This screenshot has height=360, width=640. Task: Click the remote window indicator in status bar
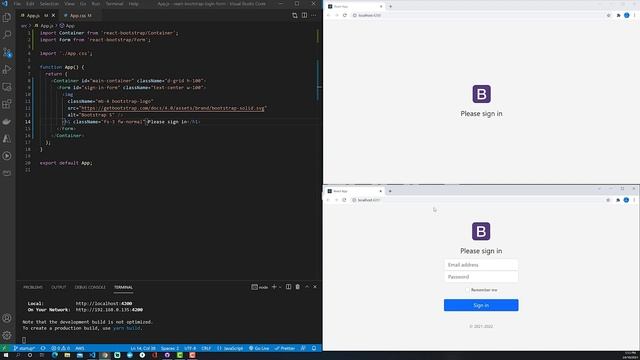(4, 348)
